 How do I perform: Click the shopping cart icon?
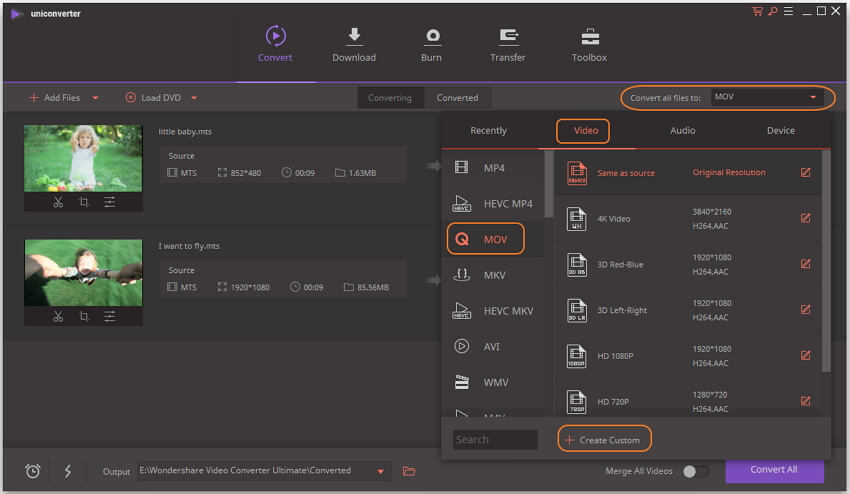(x=757, y=11)
